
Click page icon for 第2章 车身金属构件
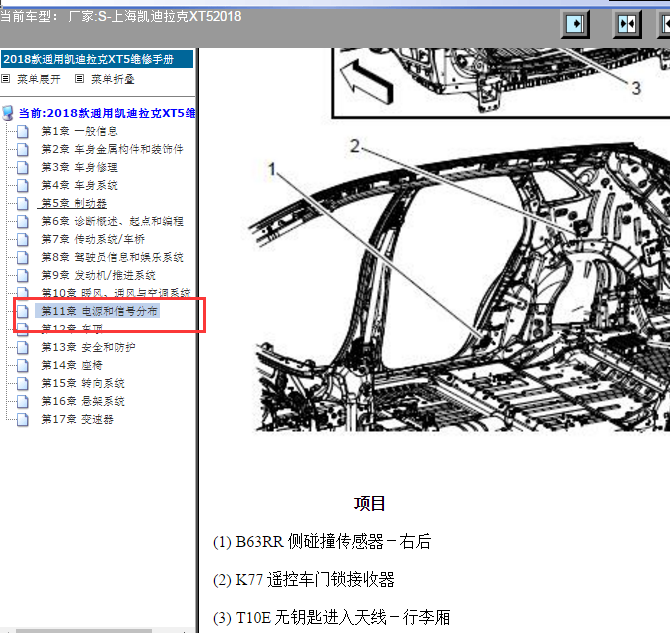point(23,149)
